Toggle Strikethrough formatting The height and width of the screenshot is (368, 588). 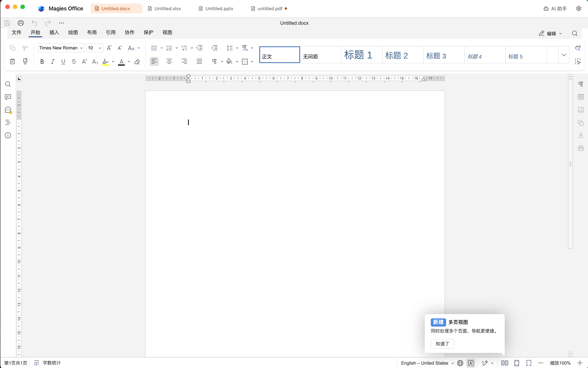pyautogui.click(x=74, y=62)
